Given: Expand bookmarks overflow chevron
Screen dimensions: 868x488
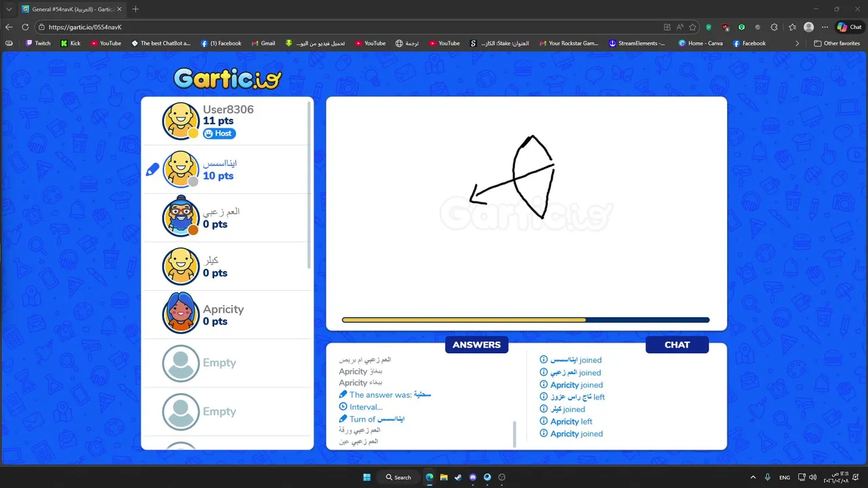Looking at the screenshot, I should [x=797, y=43].
